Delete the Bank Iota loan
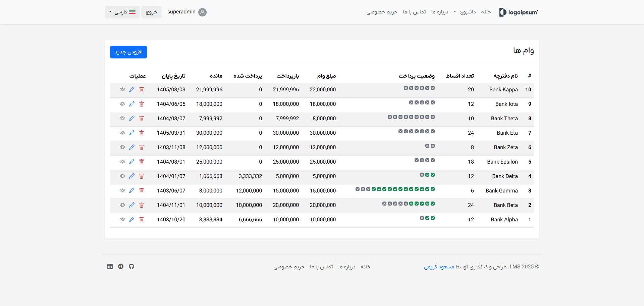The image size is (644, 306). [x=142, y=104]
